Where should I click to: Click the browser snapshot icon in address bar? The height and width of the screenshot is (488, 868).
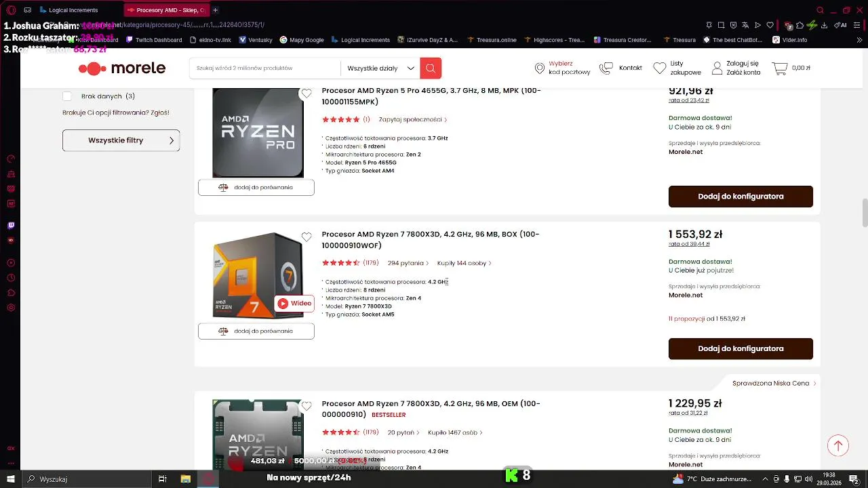(x=721, y=25)
